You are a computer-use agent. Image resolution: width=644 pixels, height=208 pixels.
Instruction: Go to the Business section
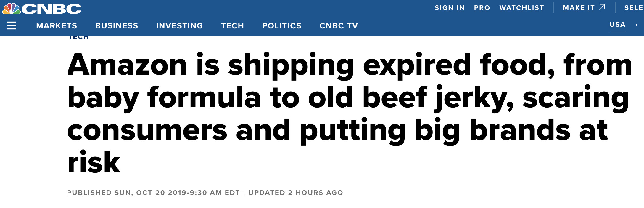tap(117, 26)
